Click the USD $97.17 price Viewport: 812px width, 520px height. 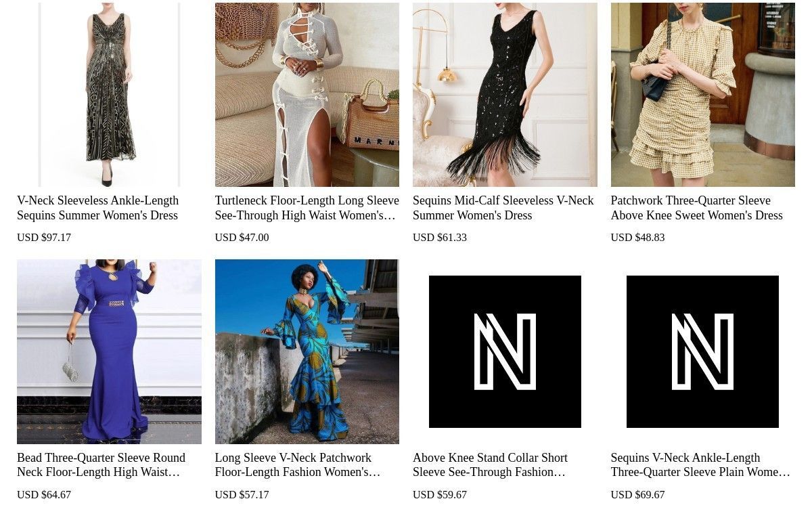[44, 238]
